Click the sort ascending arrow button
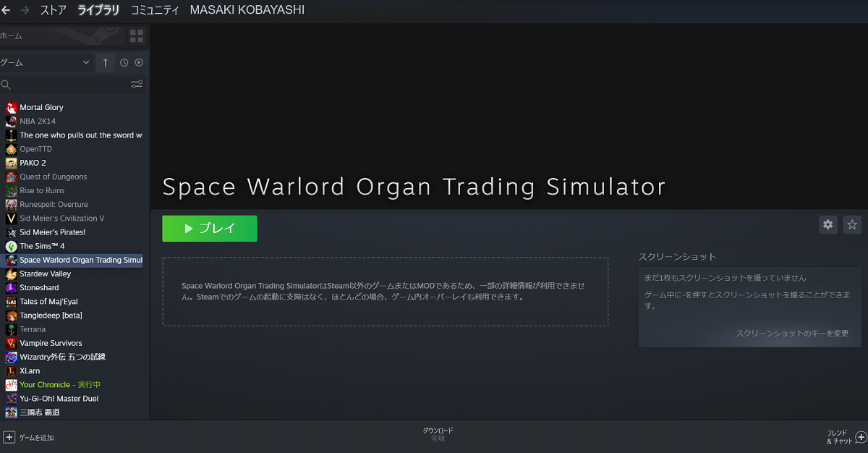The image size is (868, 453). pyautogui.click(x=106, y=63)
